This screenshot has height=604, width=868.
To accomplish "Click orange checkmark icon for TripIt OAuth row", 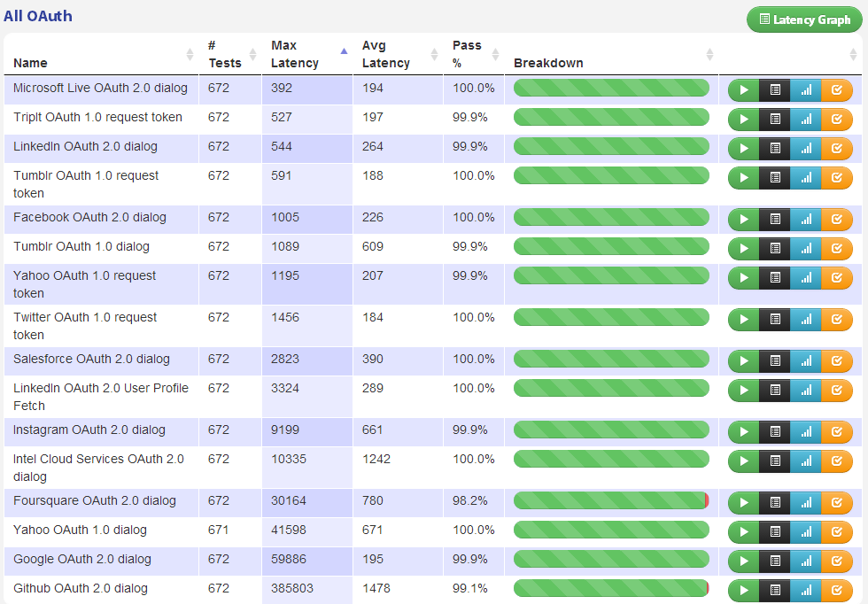I will coord(837,120).
